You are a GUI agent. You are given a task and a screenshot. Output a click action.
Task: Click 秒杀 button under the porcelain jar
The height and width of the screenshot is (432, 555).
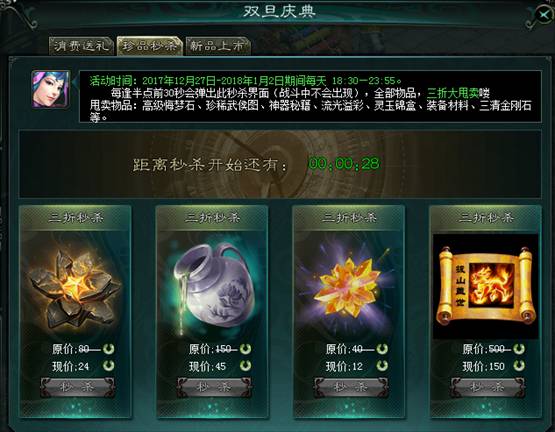click(x=214, y=387)
